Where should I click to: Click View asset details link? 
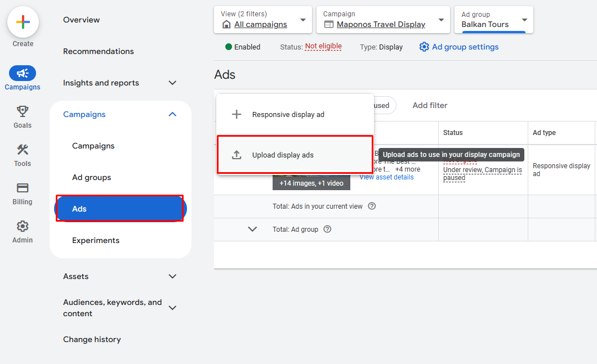tap(386, 177)
